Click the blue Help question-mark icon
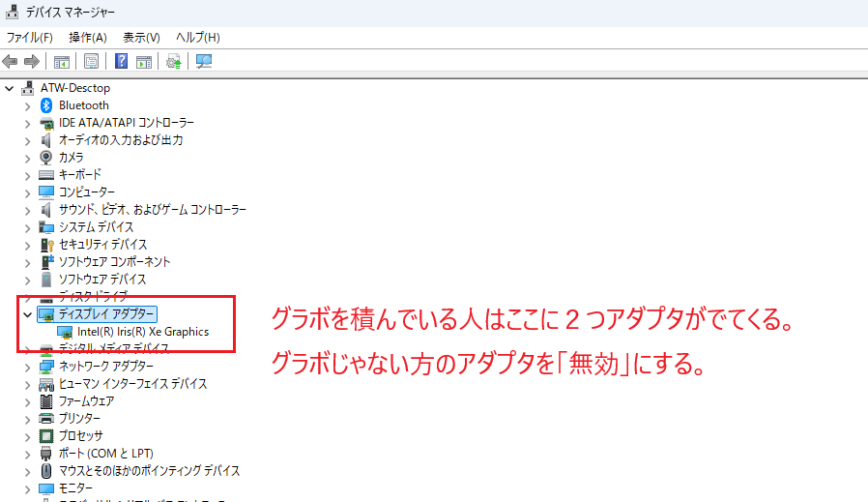Image resolution: width=868 pixels, height=502 pixels. 121,61
